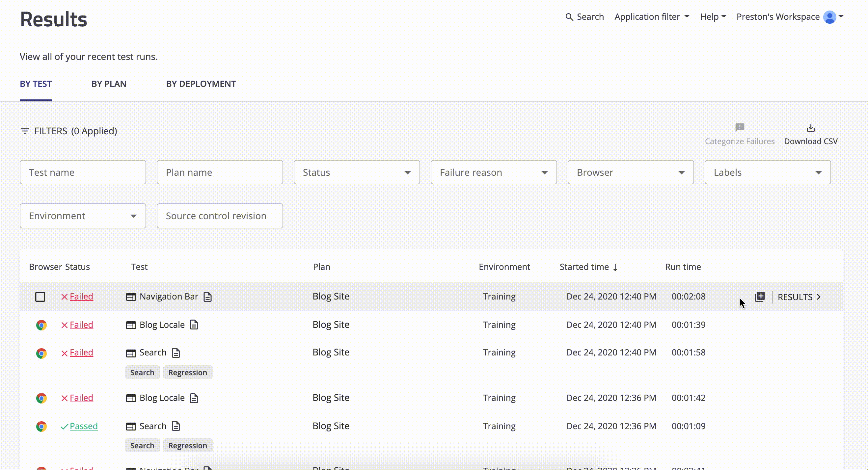Click Chrome icon in 00:01:39 Blog Locale row
Viewport: 868px width, 470px height.
point(41,325)
